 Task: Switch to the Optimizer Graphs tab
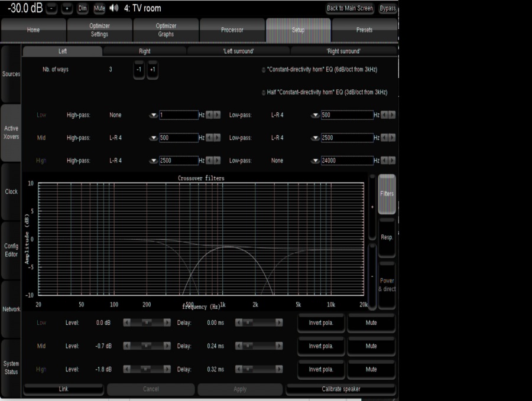click(x=166, y=30)
